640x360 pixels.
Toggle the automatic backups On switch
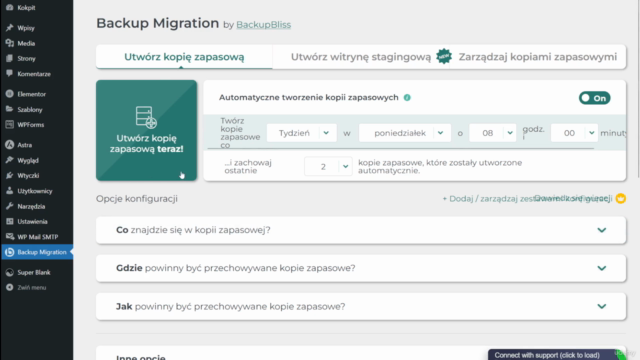(x=594, y=98)
